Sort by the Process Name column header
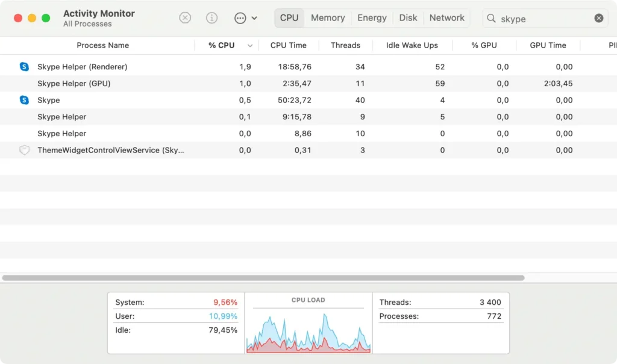Image resolution: width=617 pixels, height=364 pixels. click(102, 45)
